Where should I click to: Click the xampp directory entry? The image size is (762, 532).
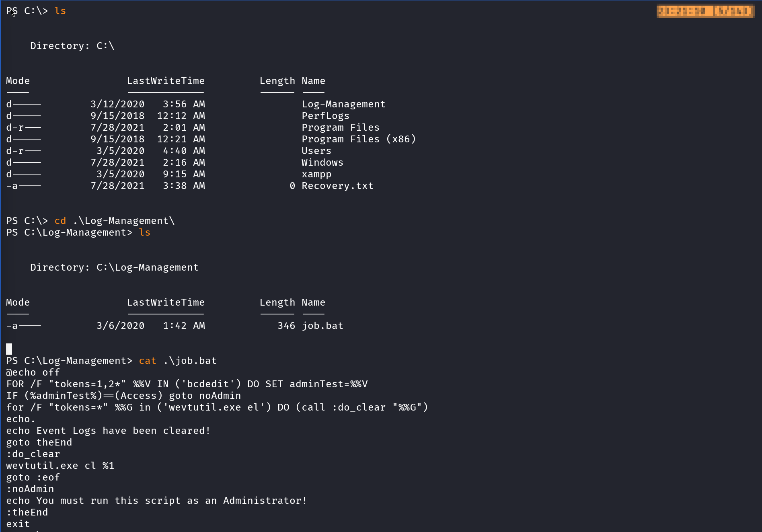(316, 174)
